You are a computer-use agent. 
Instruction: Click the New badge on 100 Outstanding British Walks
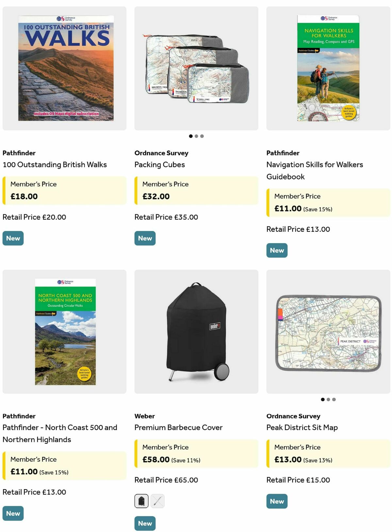[x=13, y=238]
